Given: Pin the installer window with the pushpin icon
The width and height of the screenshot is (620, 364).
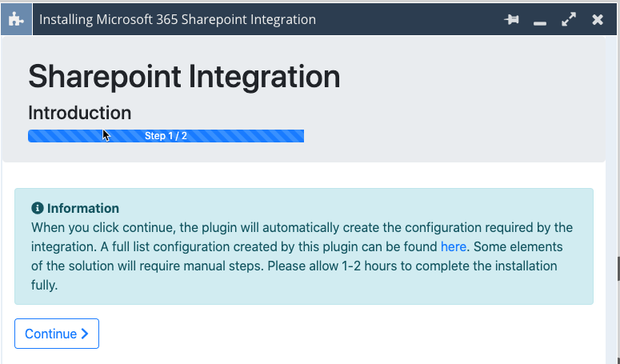Looking at the screenshot, I should (511, 19).
